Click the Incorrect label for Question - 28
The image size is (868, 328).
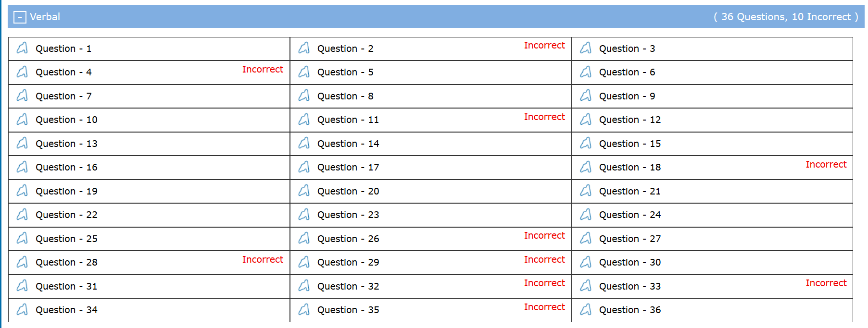[263, 259]
